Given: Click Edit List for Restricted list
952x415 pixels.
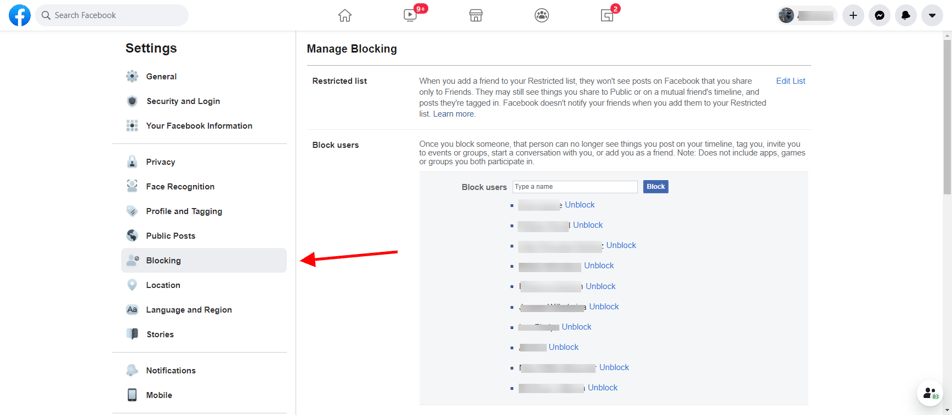Looking at the screenshot, I should click(x=791, y=81).
